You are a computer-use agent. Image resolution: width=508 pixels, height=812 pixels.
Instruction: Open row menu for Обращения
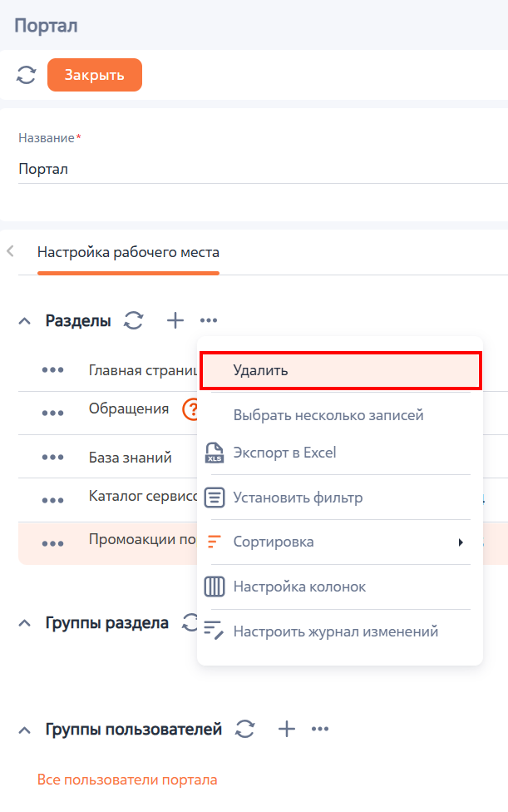52,413
